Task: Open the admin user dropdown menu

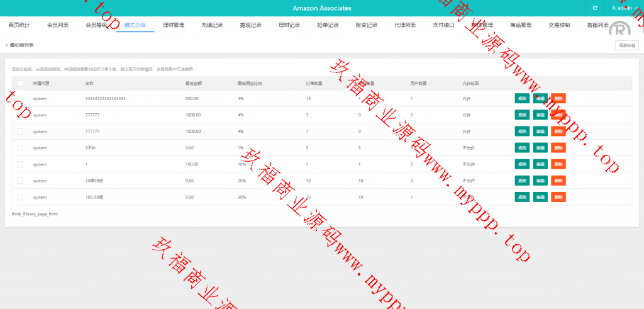Action: (623, 8)
